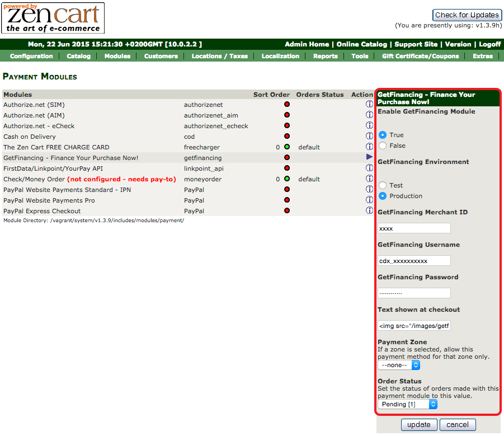Viewport: 504px width, 436px height.
Task: Click the info icon for Authorize.net - eCheck
Action: pyautogui.click(x=369, y=125)
